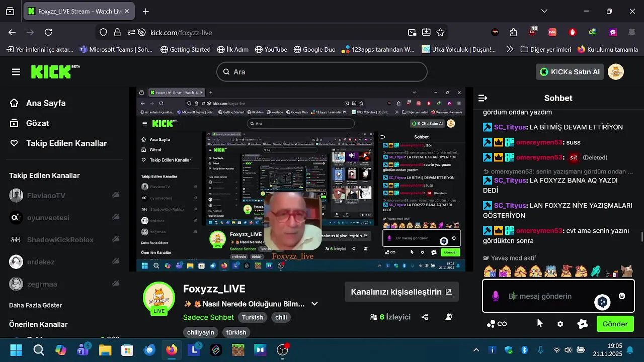644x362 pixels.
Task: Click the Yavaş mod aktif notice
Action: coord(509,258)
